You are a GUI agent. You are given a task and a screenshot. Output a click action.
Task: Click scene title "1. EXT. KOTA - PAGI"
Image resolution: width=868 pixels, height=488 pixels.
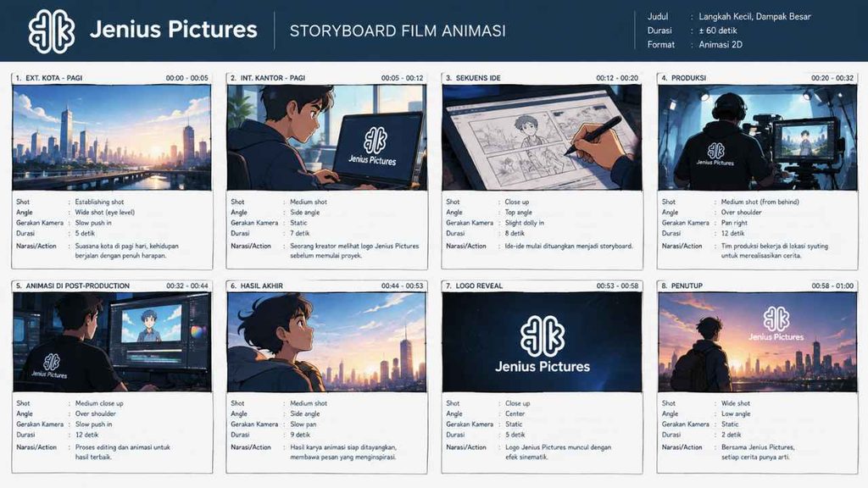click(x=49, y=78)
